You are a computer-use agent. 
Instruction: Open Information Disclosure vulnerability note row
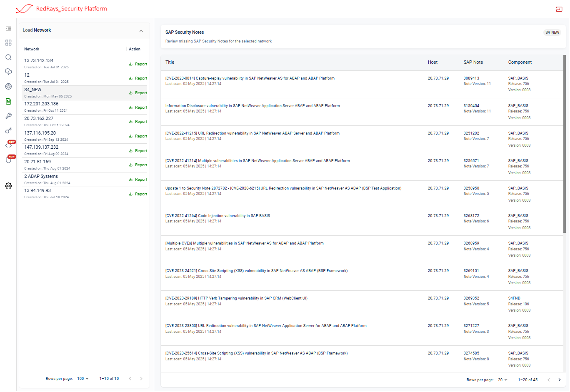(x=362, y=112)
